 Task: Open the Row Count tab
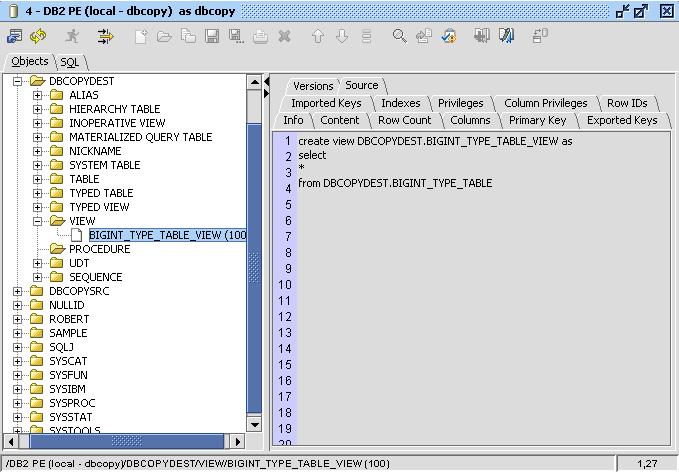coord(405,120)
